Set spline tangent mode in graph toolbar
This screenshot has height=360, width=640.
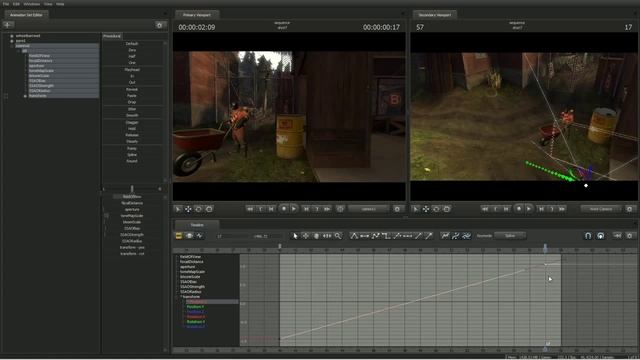tap(354, 236)
